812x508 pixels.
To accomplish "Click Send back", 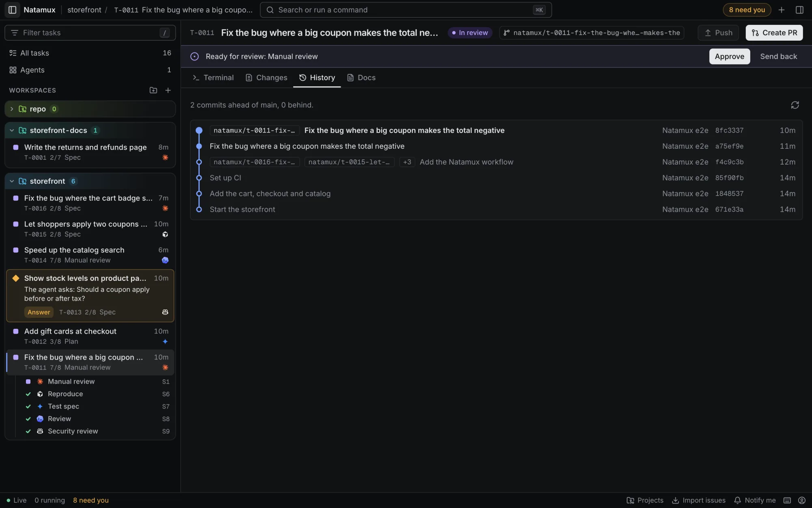I will click(x=778, y=56).
